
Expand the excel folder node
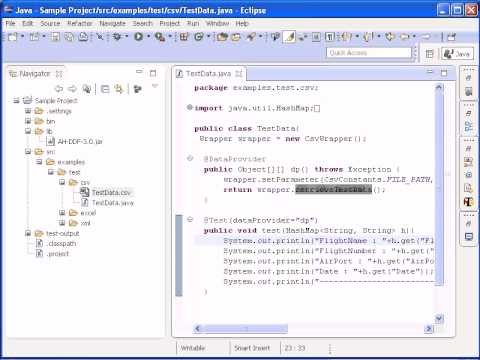(x=62, y=213)
